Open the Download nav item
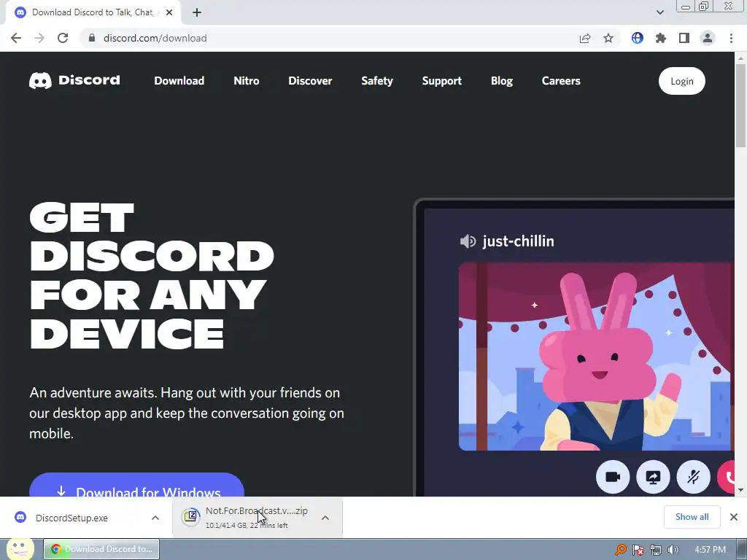 tap(179, 81)
